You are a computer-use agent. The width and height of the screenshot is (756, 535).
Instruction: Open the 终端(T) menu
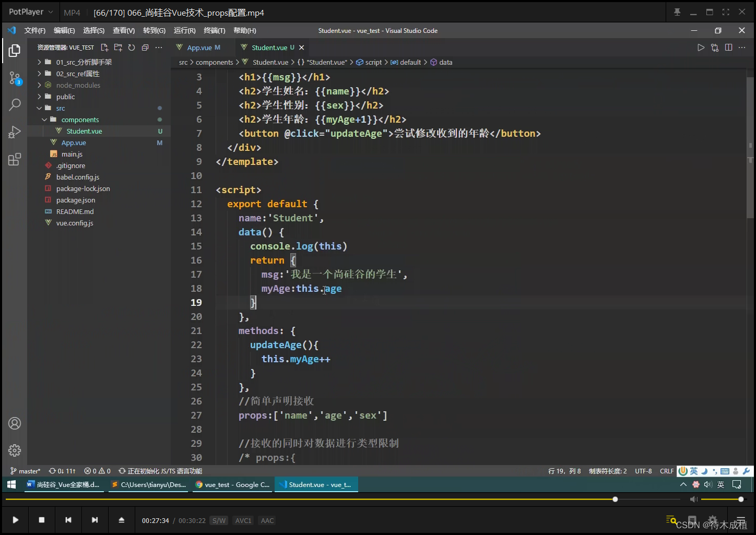coord(215,30)
